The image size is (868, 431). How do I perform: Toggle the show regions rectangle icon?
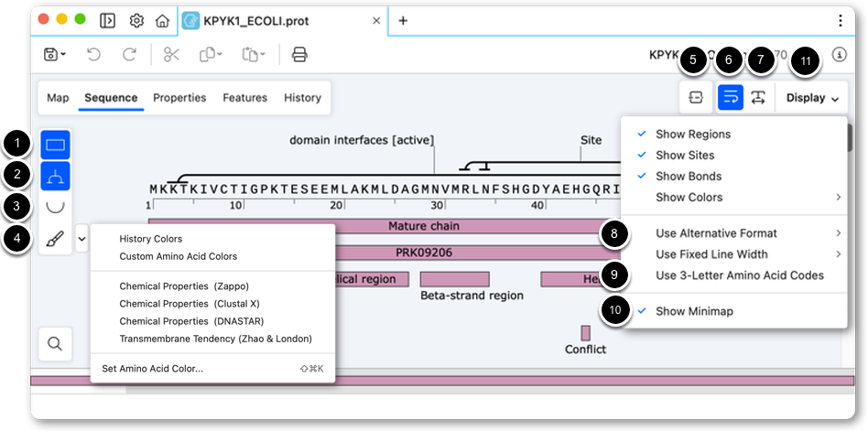pyautogui.click(x=55, y=145)
